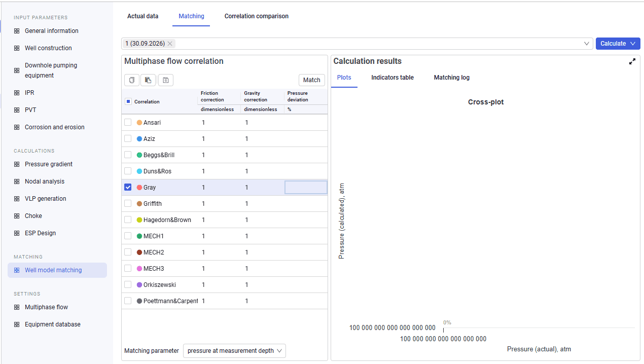Click the grid icon beside IPR
The height and width of the screenshot is (364, 644).
(17, 93)
